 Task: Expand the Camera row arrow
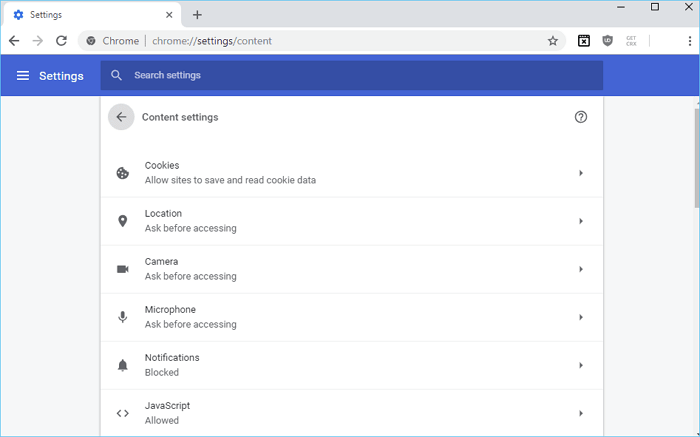(581, 269)
